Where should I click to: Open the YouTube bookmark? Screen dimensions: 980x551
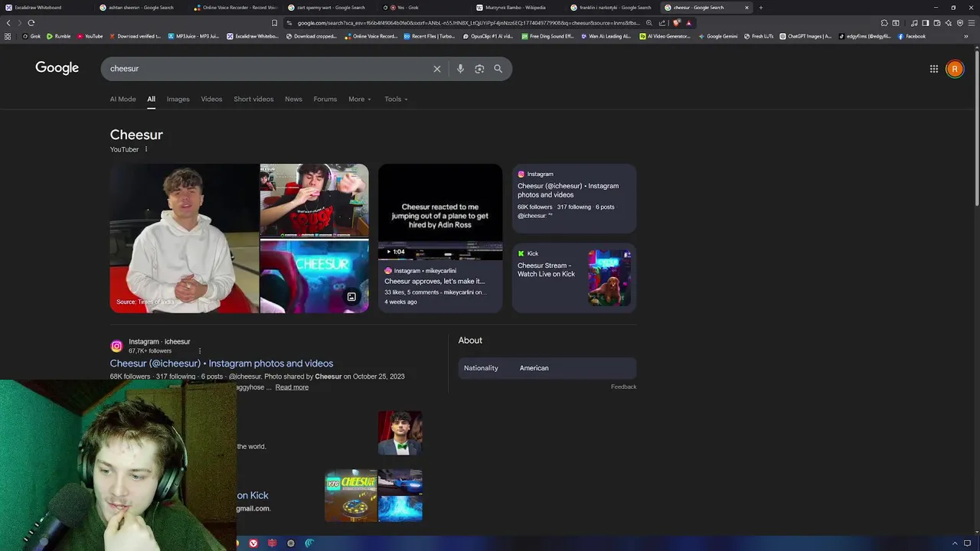tap(90, 36)
